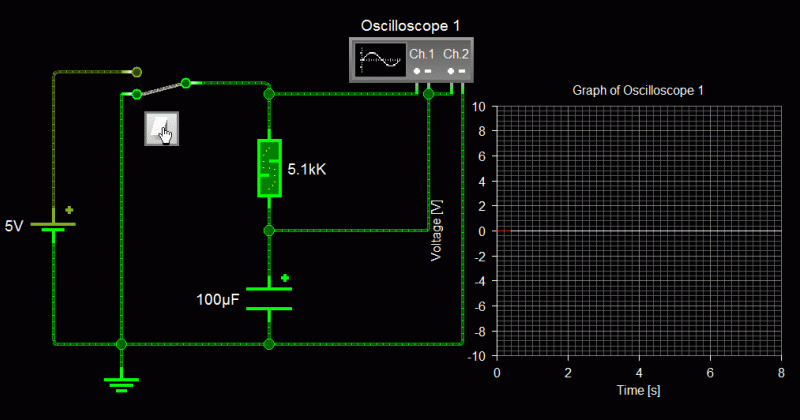This screenshot has height=420, width=800.
Task: Click the SPDT switch lever arm
Action: click(161, 88)
